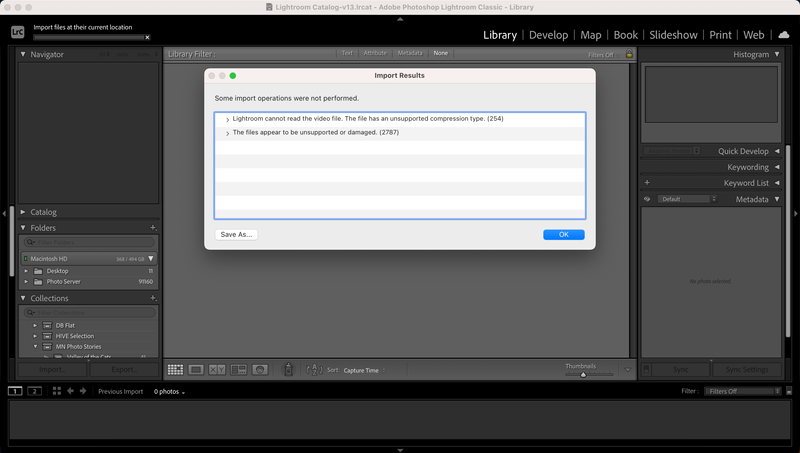Collapse the Folders panel
Viewport: 800px width, 453px height.
[23, 228]
